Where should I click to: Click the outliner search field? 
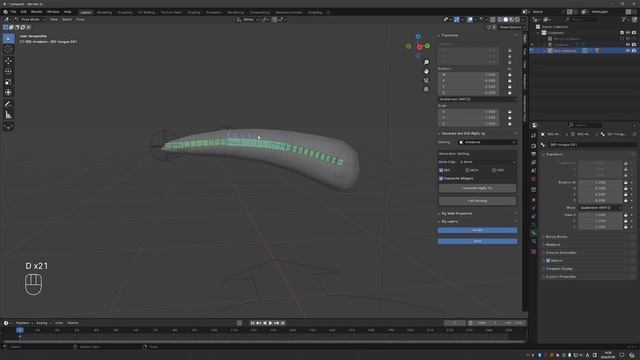point(582,19)
